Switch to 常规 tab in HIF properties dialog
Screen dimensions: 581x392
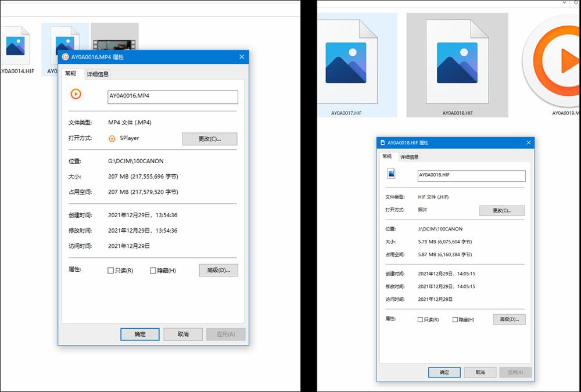click(x=387, y=156)
